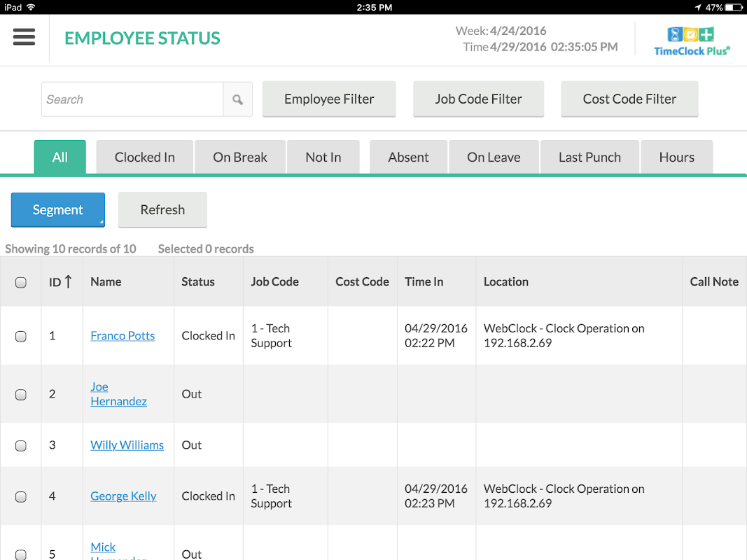
Task: Focus the Search text field
Action: click(132, 99)
